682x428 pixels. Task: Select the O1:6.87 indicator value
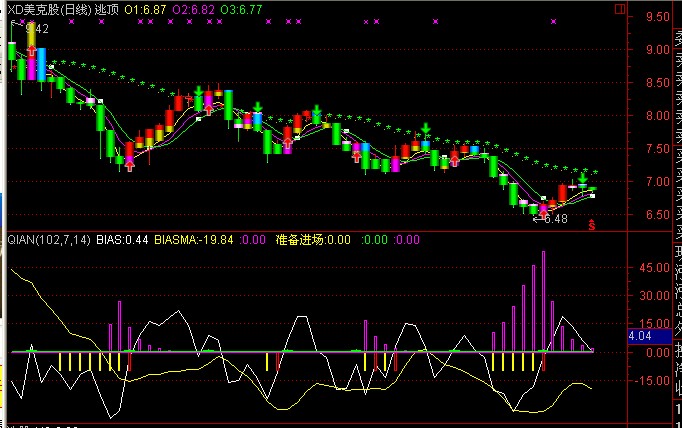coord(146,8)
